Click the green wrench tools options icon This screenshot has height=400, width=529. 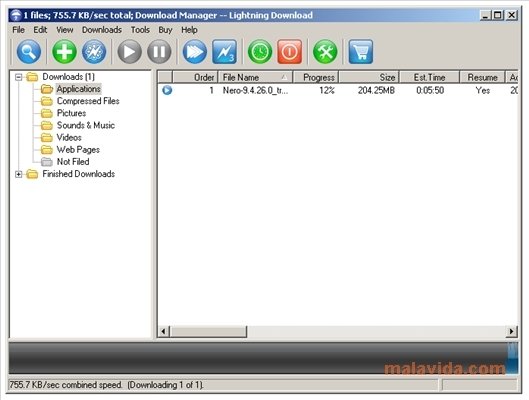click(325, 52)
